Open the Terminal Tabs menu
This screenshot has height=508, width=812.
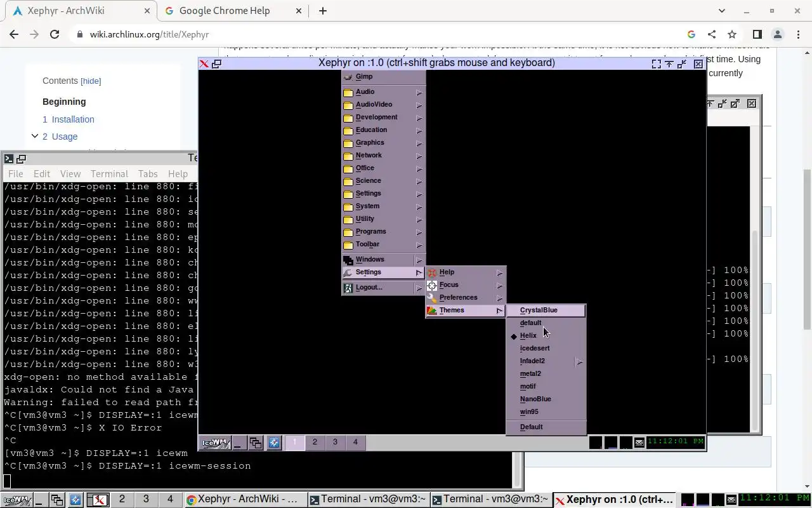click(x=148, y=173)
